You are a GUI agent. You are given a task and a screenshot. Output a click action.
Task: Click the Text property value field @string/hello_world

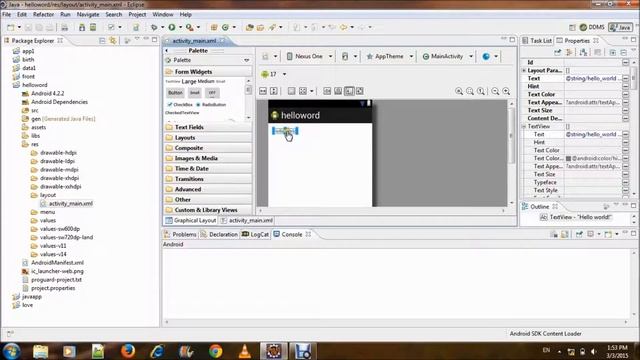coord(593,78)
